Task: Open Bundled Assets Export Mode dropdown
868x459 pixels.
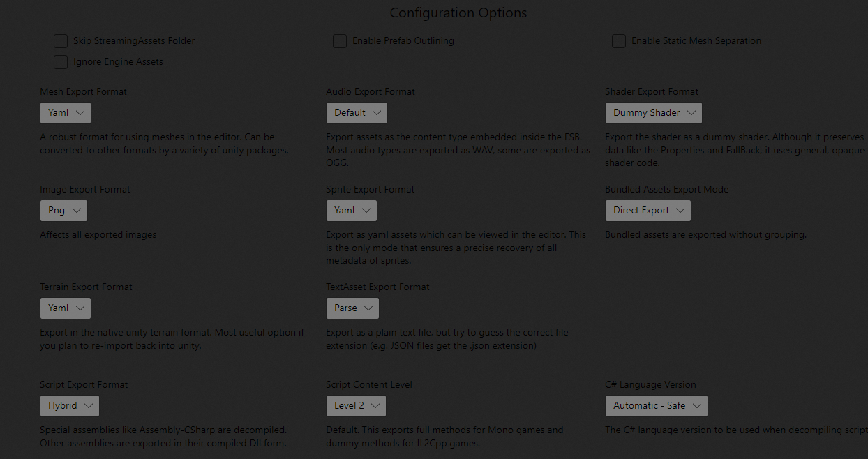Action: [648, 211]
